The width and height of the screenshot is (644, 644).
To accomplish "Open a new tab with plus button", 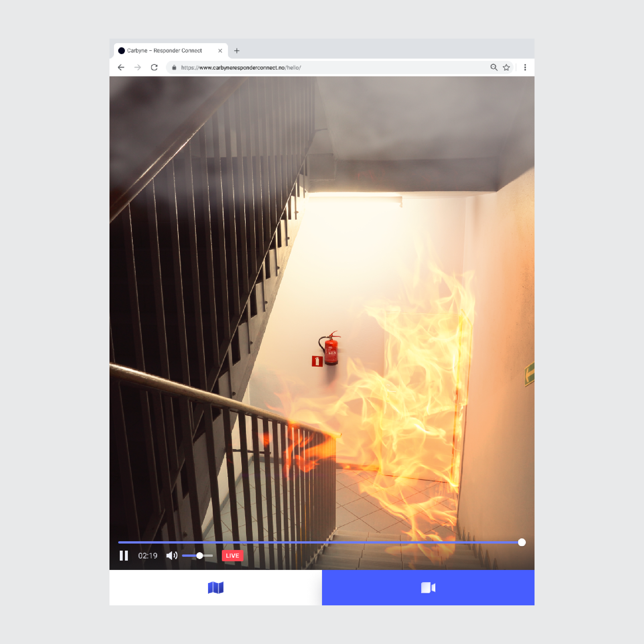I will [237, 51].
